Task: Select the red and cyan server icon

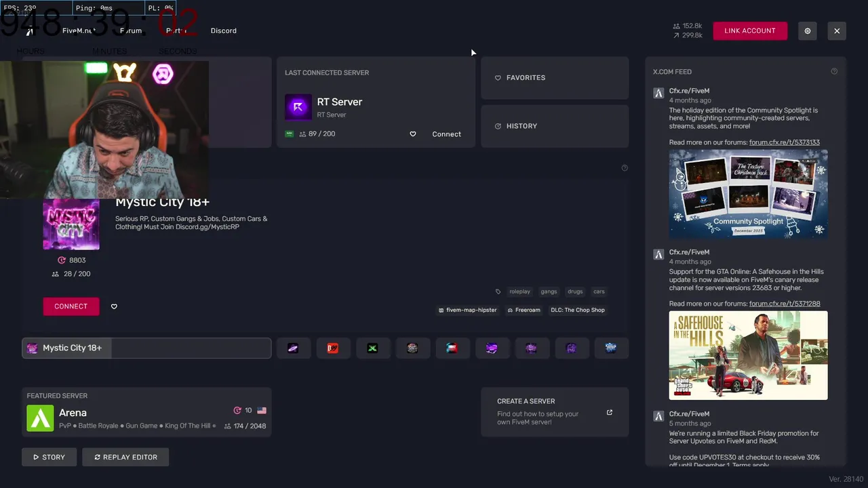Action: (452, 348)
